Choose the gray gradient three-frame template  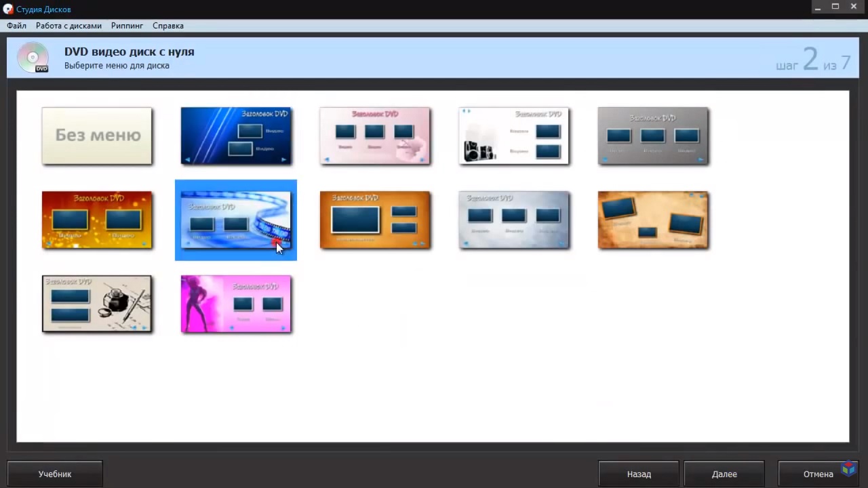653,136
